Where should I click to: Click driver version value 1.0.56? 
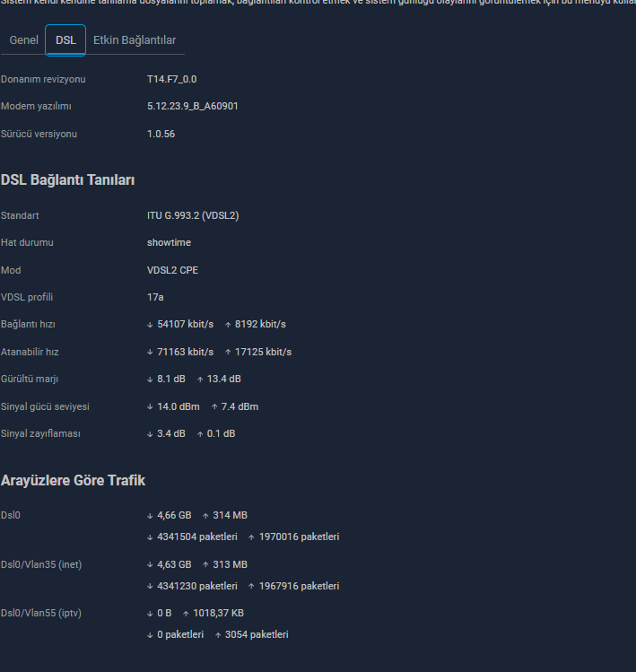coord(161,135)
